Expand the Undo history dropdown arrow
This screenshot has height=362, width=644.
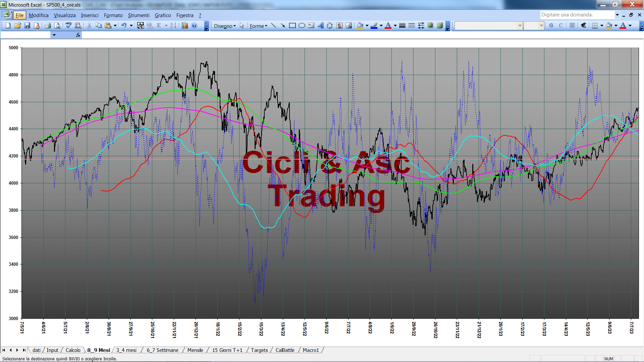(x=131, y=25)
